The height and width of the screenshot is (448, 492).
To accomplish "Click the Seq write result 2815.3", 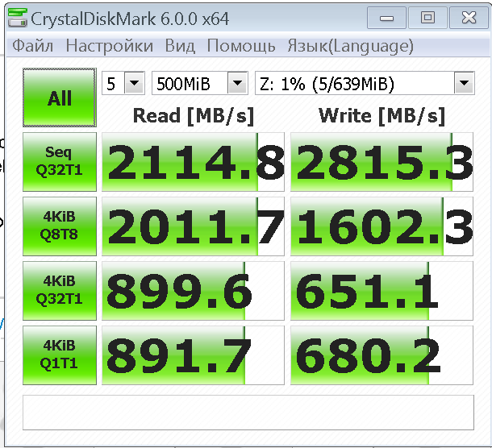I will [x=382, y=162].
